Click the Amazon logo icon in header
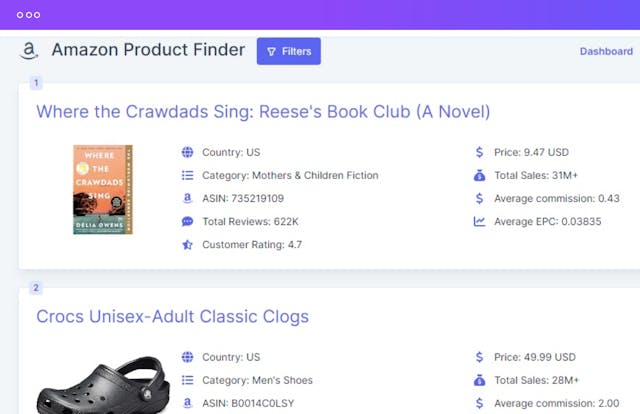640x414 pixels. [29, 51]
